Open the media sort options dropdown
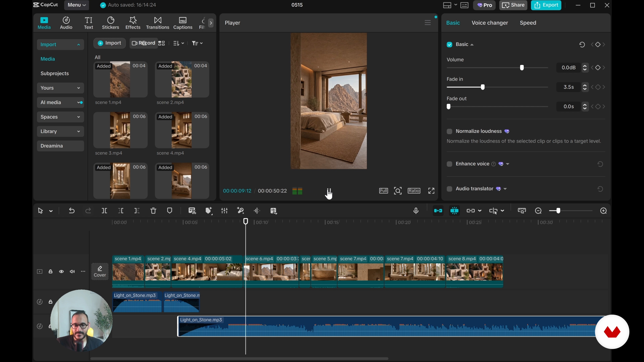 pos(179,43)
